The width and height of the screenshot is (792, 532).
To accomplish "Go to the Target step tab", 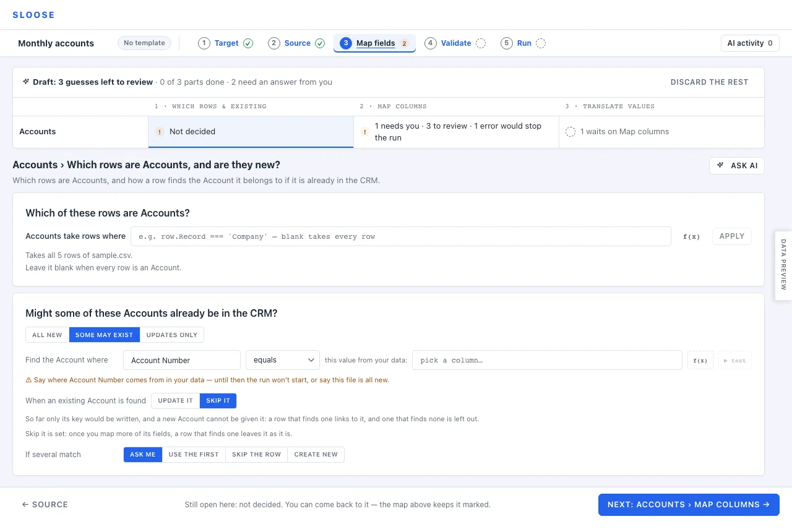I will tap(226, 43).
